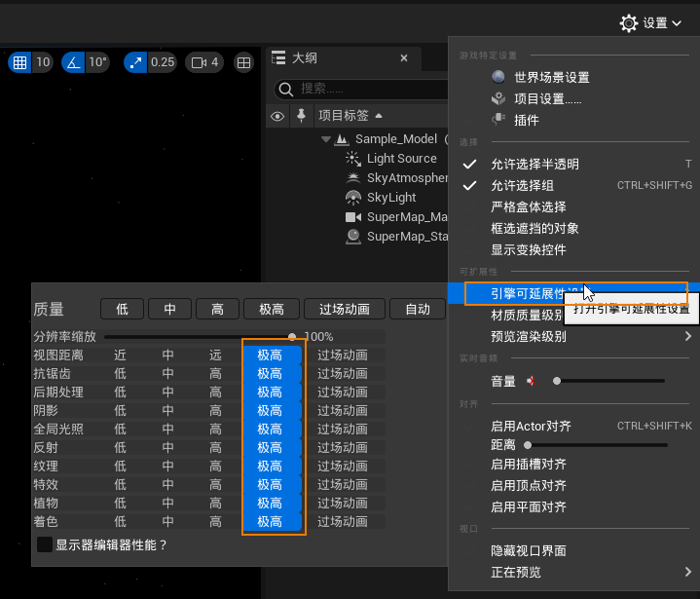The height and width of the screenshot is (599, 700).
Task: Toggle scale snapping icon
Action: (136, 62)
